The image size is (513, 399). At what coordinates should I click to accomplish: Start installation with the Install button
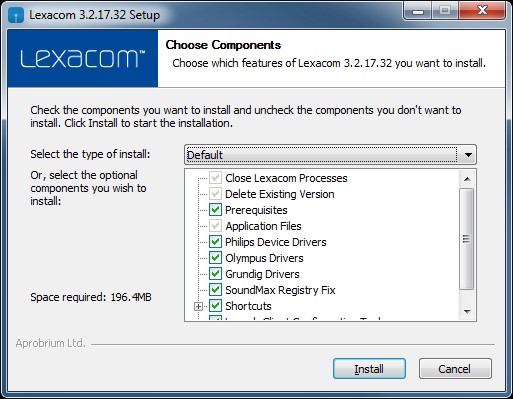pos(369,369)
